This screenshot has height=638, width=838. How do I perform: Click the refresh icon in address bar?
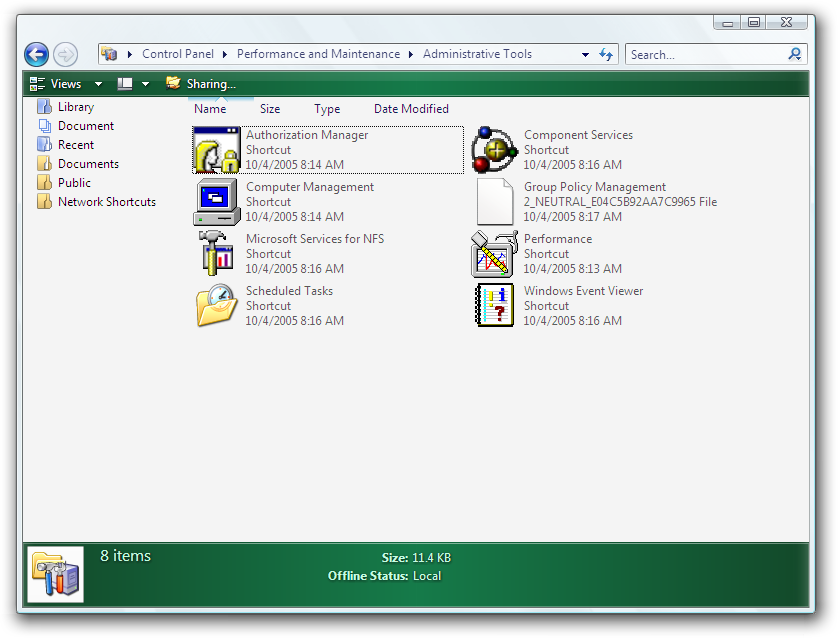pos(606,54)
